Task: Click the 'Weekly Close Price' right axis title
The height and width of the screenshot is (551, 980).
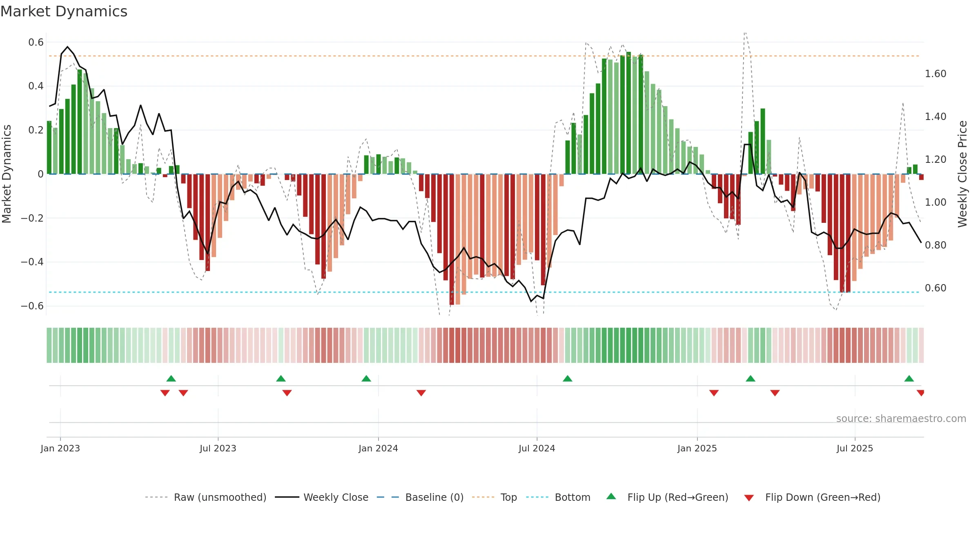Action: point(963,174)
